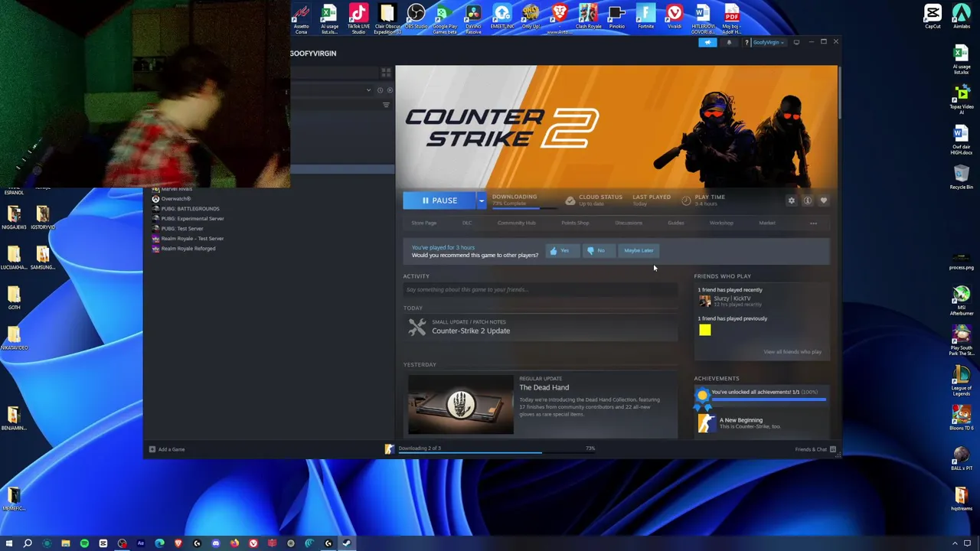Click the achievements progress bar
This screenshot has width=980, height=551.
pos(769,399)
